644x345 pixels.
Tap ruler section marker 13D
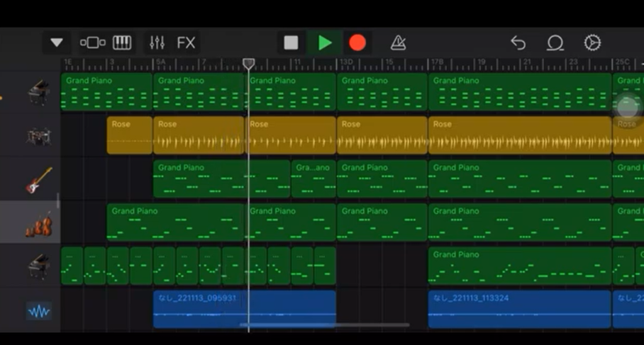tap(346, 62)
